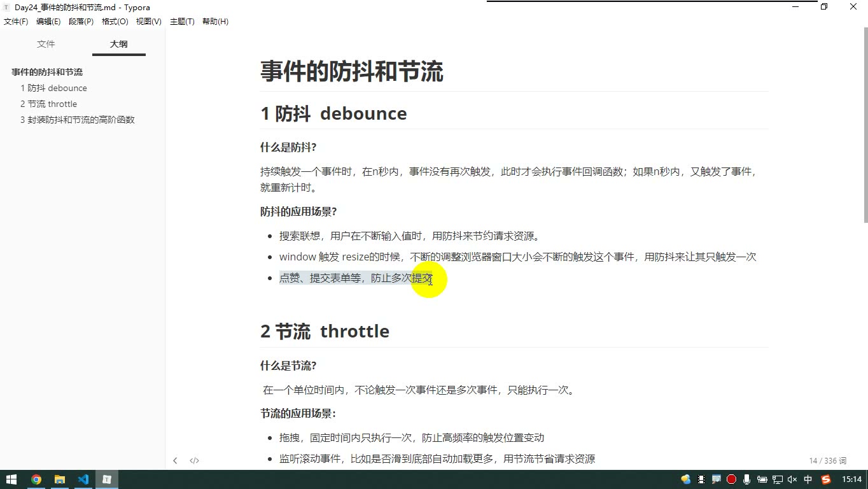Click the red stop recording tray icon
The height and width of the screenshot is (489, 868).
pyautogui.click(x=732, y=479)
